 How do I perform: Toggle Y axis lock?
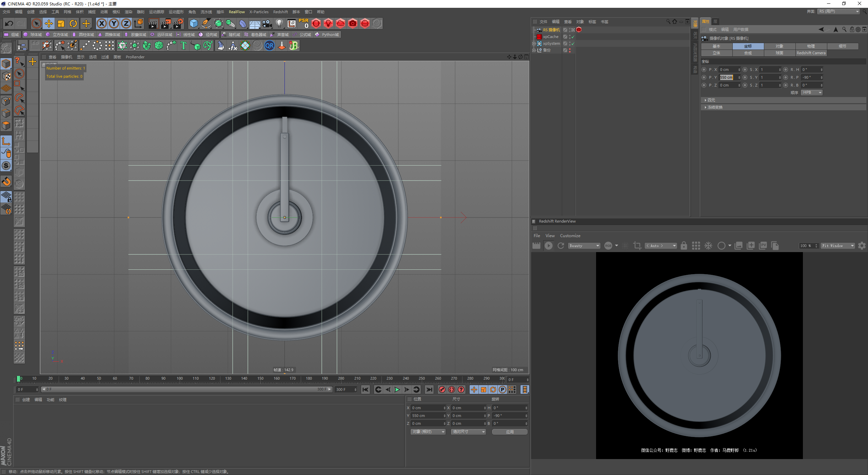[x=114, y=23]
